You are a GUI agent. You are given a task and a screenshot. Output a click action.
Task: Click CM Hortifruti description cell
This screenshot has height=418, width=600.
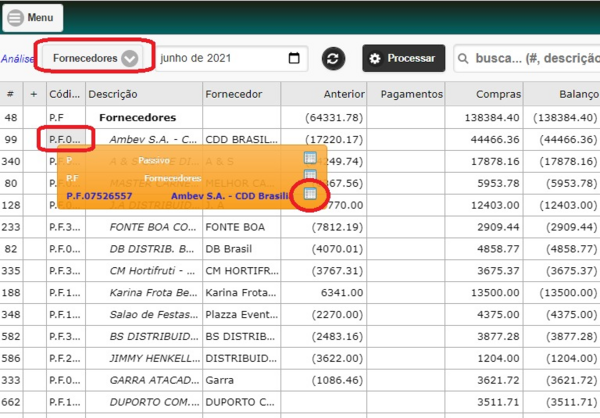pyautogui.click(x=152, y=271)
